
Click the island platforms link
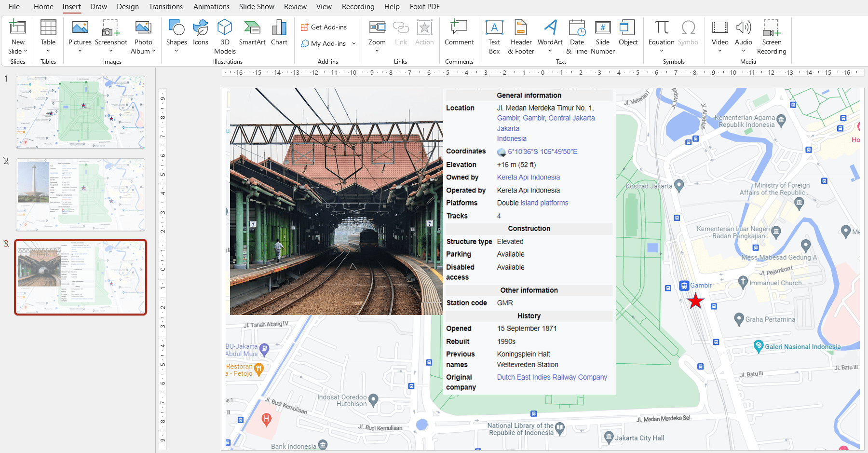544,203
